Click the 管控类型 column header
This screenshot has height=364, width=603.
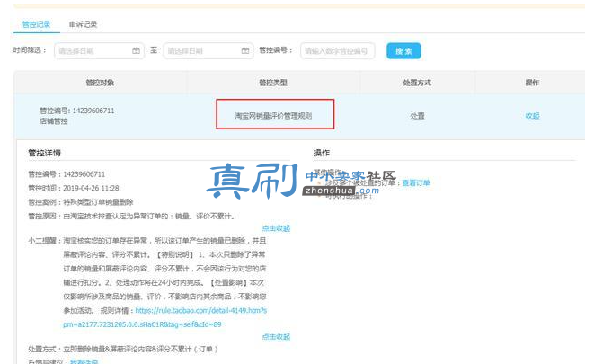pyautogui.click(x=273, y=83)
